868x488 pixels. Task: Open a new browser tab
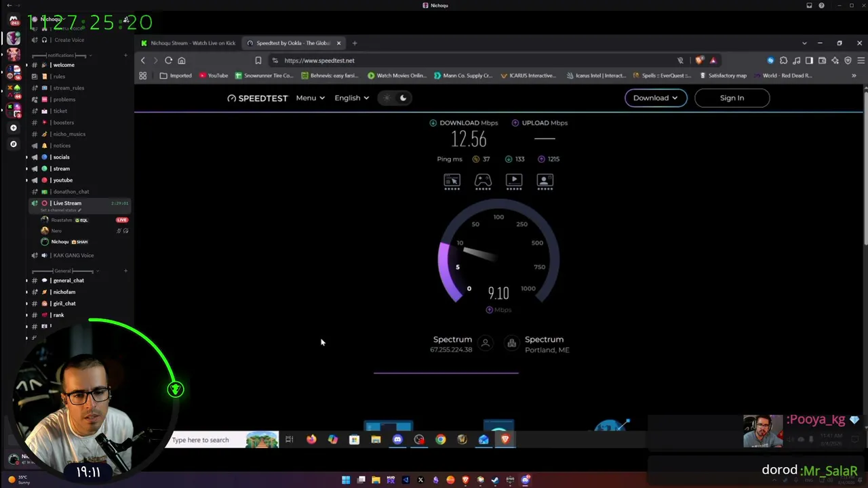(355, 43)
